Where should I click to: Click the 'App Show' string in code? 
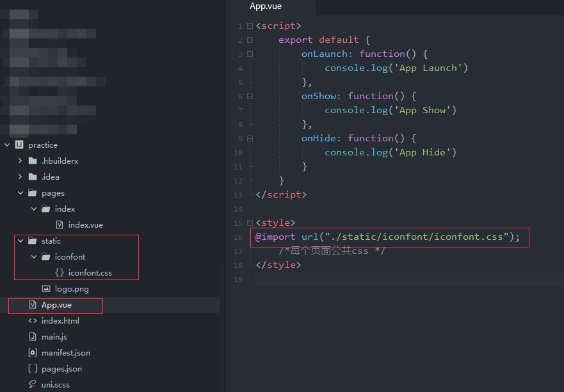point(422,110)
